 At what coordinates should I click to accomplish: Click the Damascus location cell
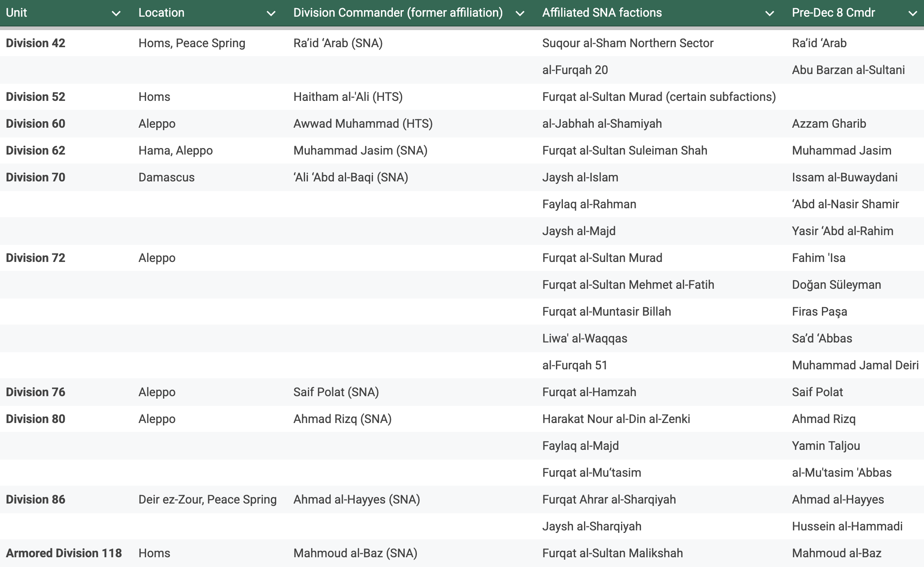[x=166, y=177]
